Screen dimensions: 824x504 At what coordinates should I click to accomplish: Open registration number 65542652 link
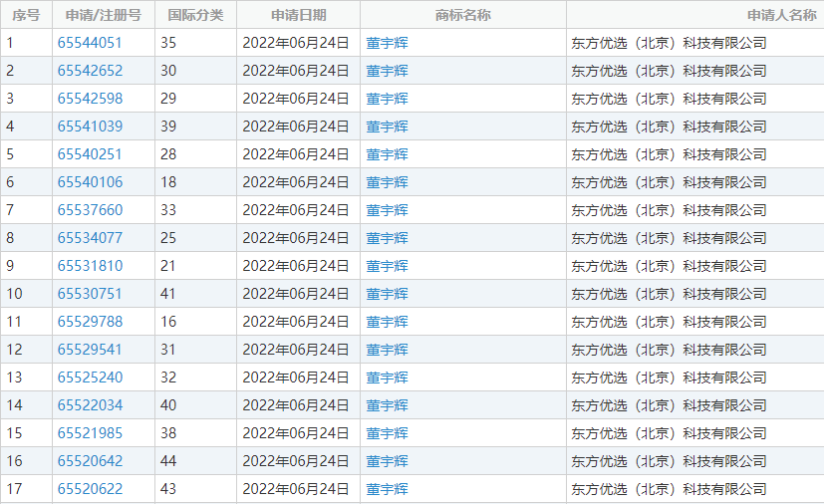(x=90, y=71)
